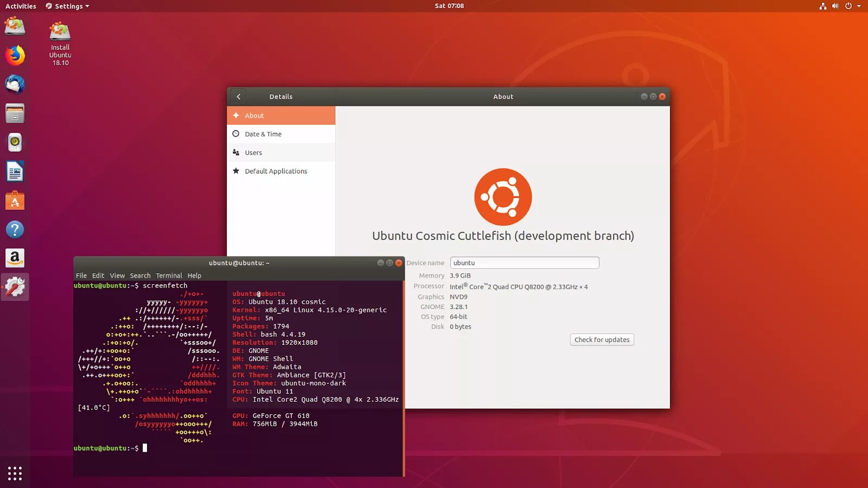This screenshot has height=488, width=868.
Task: Click the people icon beside Users
Action: (x=236, y=152)
